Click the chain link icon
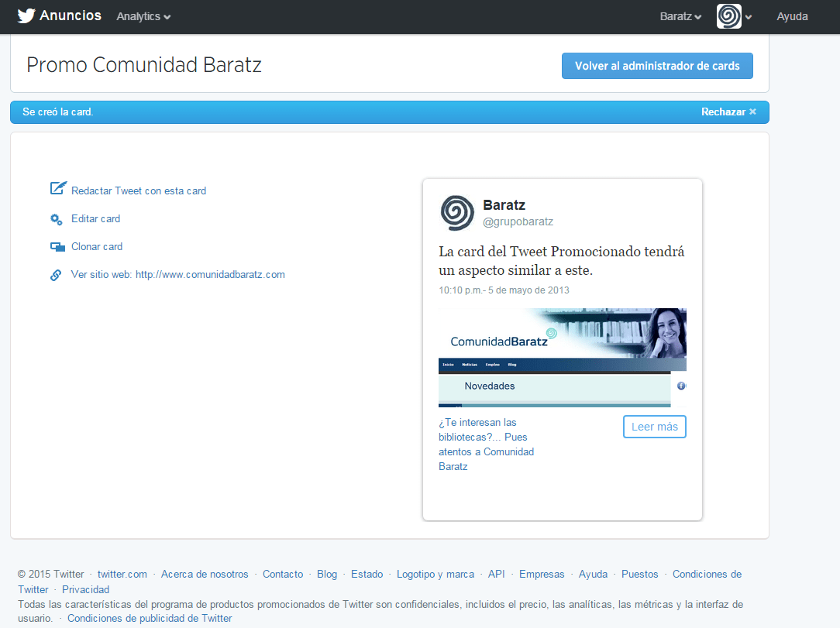 tap(56, 275)
